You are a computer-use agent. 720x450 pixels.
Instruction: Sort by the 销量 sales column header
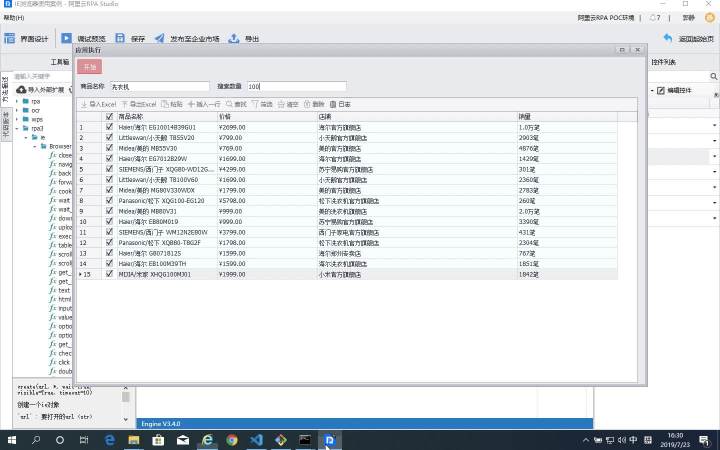567,117
